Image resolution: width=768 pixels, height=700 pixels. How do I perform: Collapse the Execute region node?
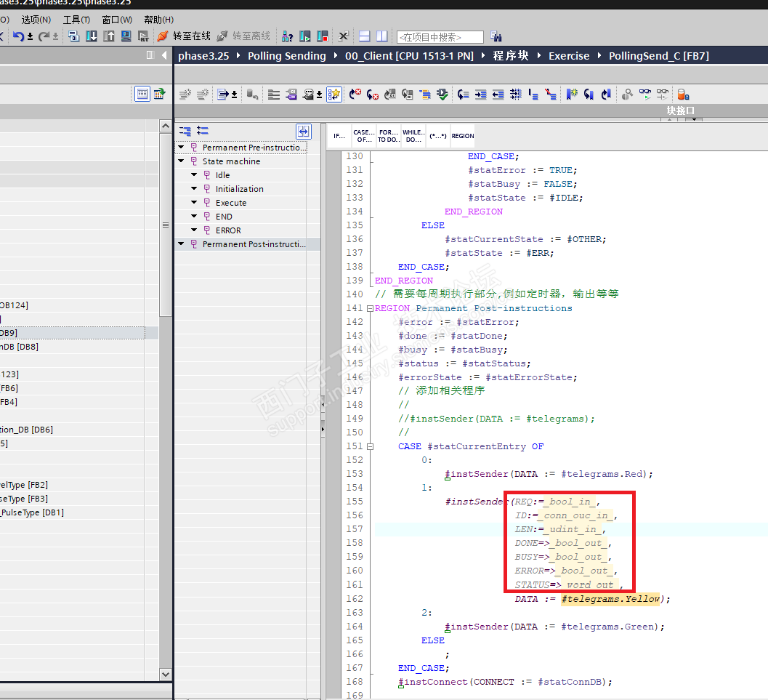click(194, 203)
